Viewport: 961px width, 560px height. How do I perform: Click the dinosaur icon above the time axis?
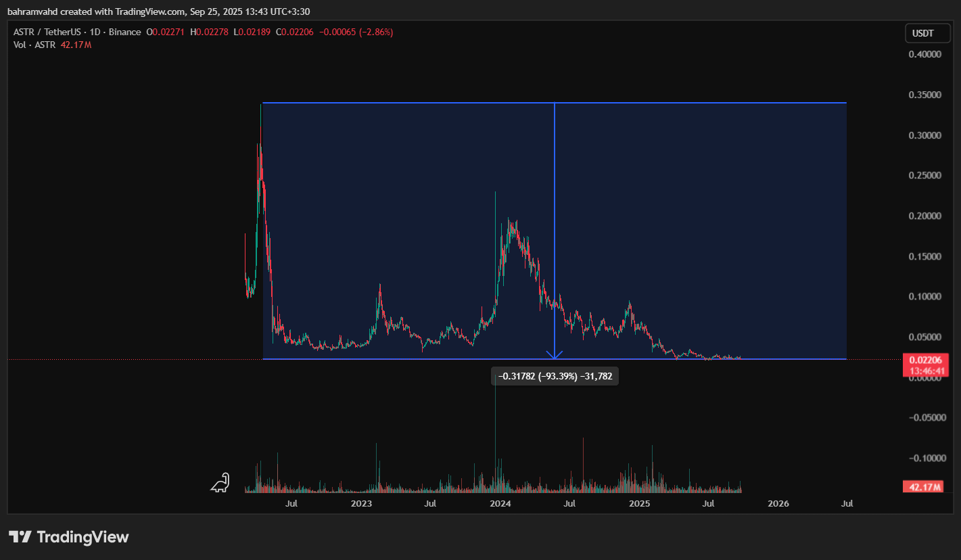click(220, 482)
